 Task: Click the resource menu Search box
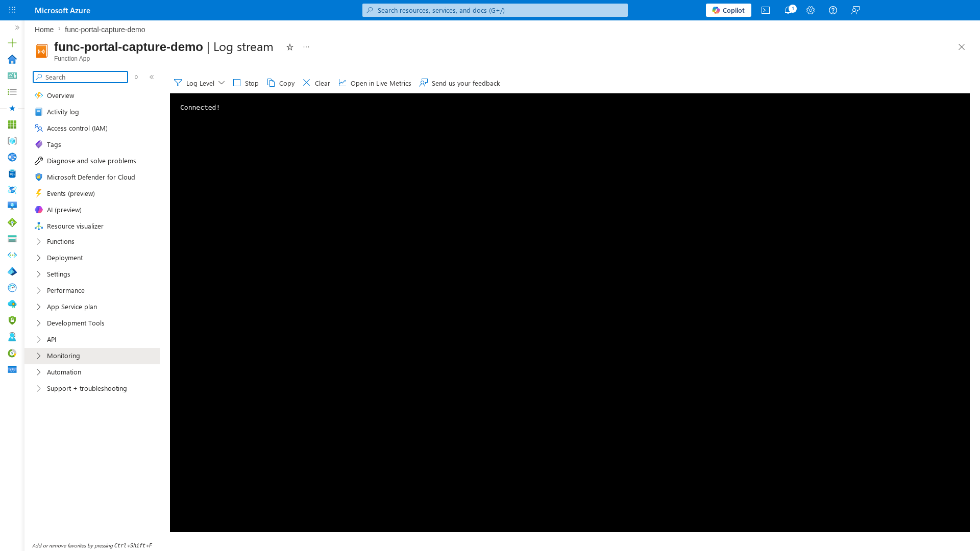click(x=80, y=77)
